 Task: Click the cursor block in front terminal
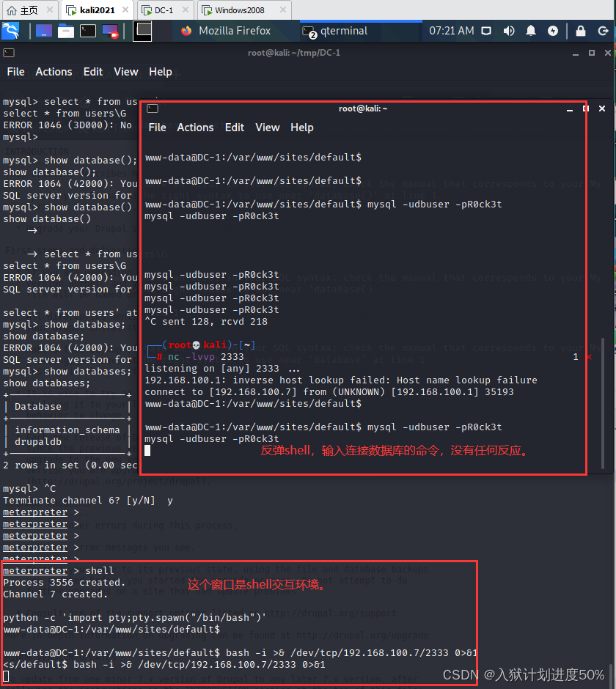tap(147, 450)
